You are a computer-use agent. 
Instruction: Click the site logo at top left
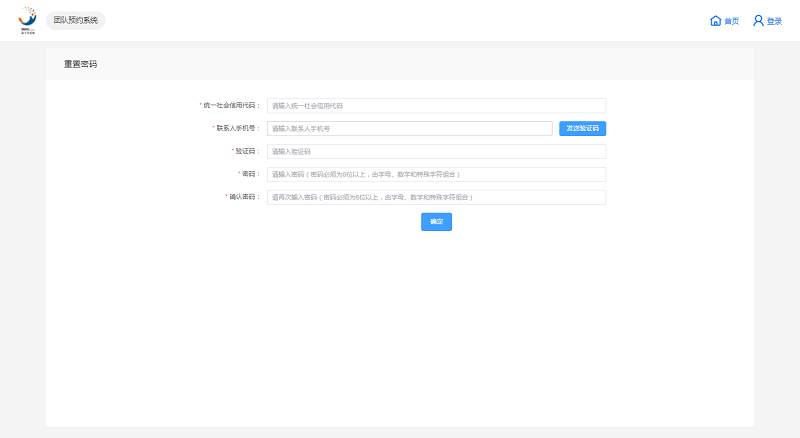pos(27,20)
